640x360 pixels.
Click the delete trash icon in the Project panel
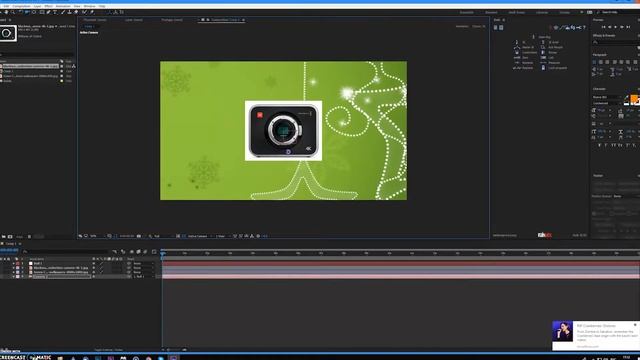click(x=29, y=236)
